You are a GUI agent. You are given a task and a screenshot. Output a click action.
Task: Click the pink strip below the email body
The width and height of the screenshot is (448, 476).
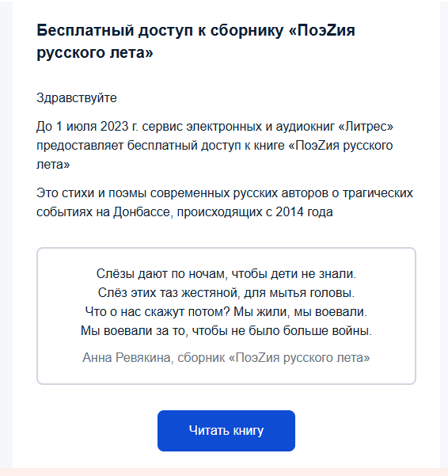point(224,472)
